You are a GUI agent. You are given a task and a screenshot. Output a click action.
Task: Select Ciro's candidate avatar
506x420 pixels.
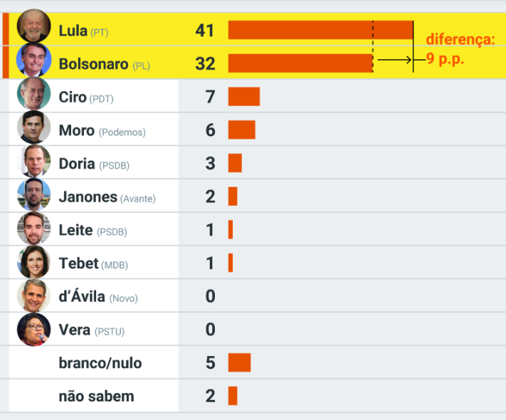click(34, 95)
